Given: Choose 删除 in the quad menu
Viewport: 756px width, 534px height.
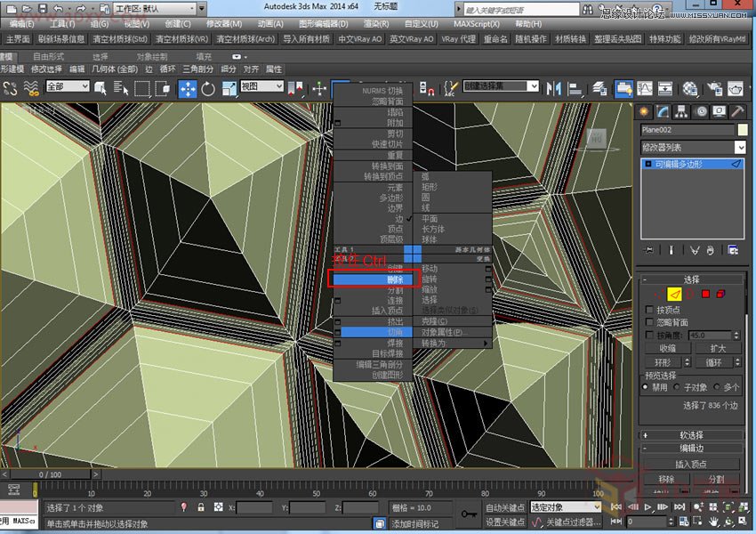Looking at the screenshot, I should [x=372, y=279].
